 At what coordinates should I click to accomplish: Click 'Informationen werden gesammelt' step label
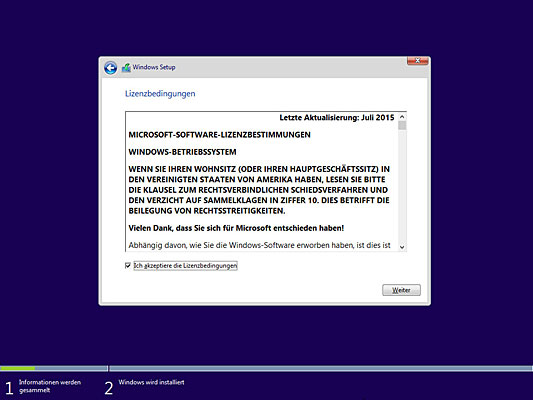tap(50, 386)
